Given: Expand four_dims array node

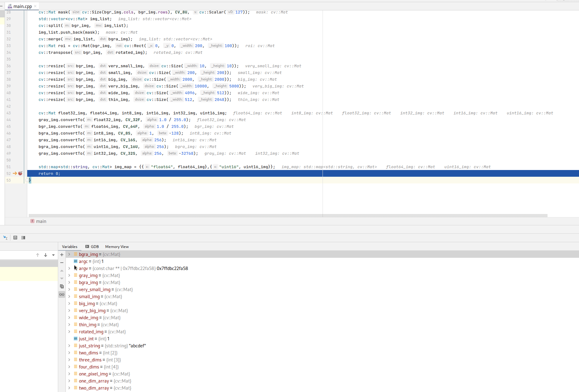Looking at the screenshot, I should 69,367.
